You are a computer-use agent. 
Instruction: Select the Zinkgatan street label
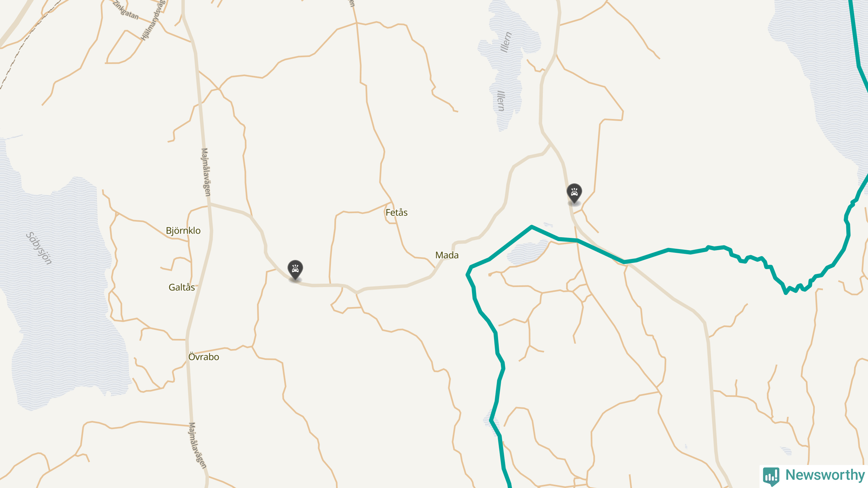(x=125, y=11)
